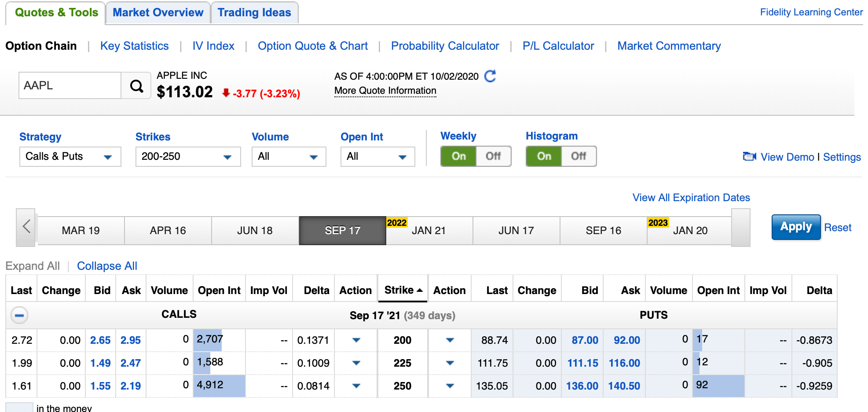Viewport: 868px width, 412px height.
Task: Select the MAR 19 expiration date
Action: [81, 231]
